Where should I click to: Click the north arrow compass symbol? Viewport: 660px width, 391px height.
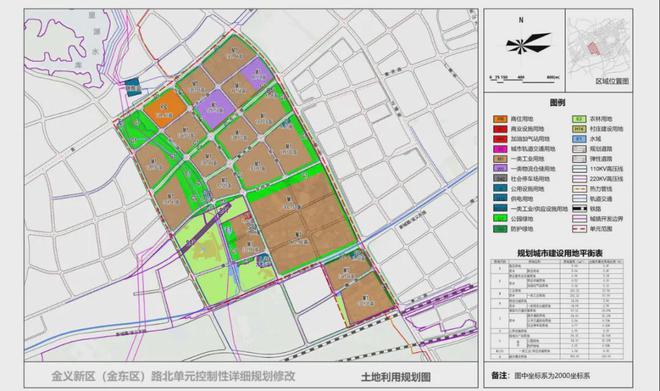coord(528,43)
